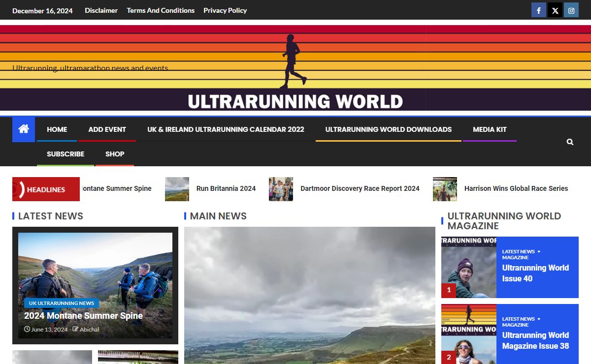The width and height of the screenshot is (591, 364).
Task: Open the search magnifier icon
Action: [x=570, y=142]
